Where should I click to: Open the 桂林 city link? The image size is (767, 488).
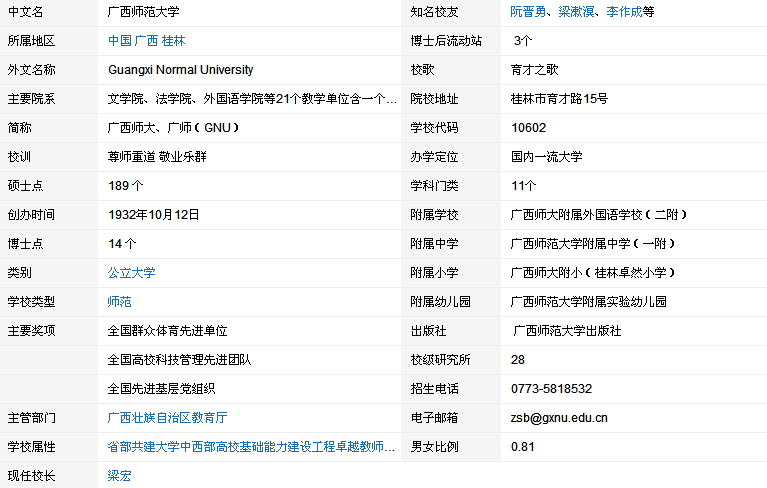coord(173,41)
